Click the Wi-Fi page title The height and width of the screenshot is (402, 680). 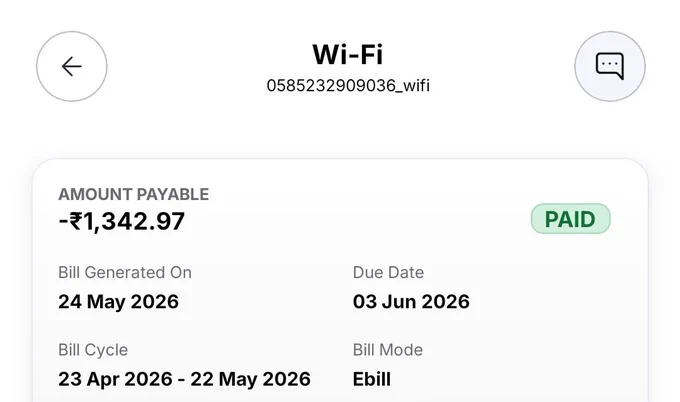(348, 55)
